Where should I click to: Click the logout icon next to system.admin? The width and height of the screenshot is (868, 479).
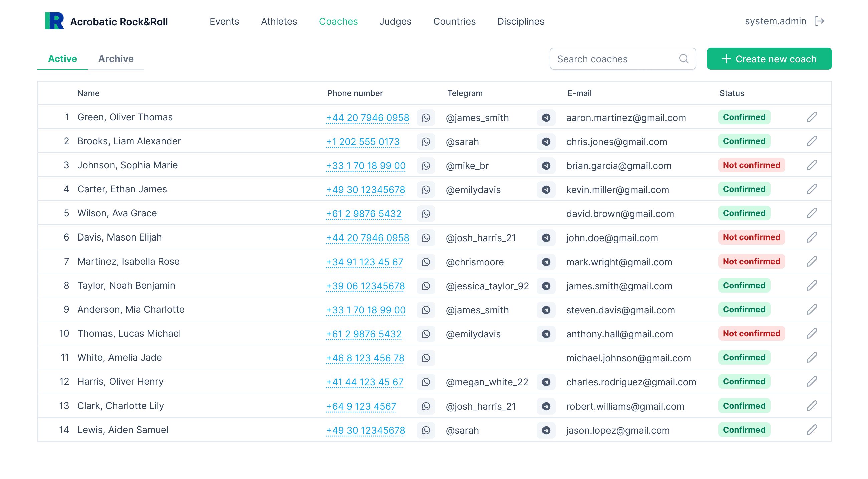819,21
